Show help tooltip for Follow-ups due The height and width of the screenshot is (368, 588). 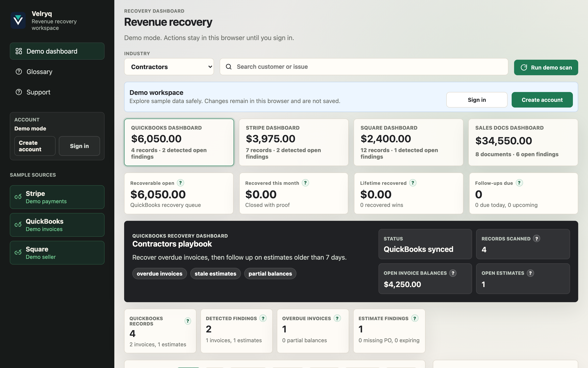click(519, 183)
